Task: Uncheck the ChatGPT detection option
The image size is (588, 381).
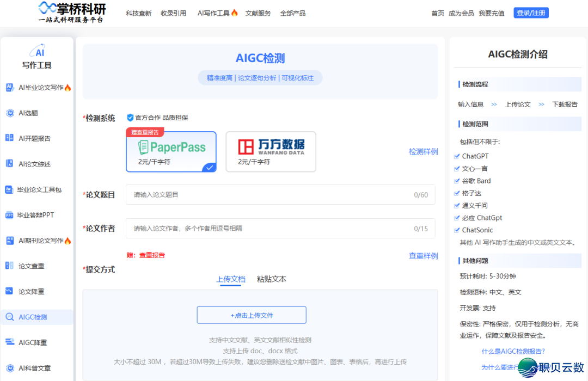Action: tap(456, 156)
